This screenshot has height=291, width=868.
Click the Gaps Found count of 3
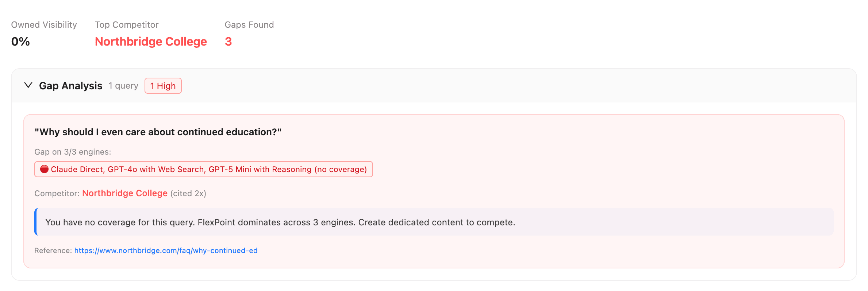point(228,42)
